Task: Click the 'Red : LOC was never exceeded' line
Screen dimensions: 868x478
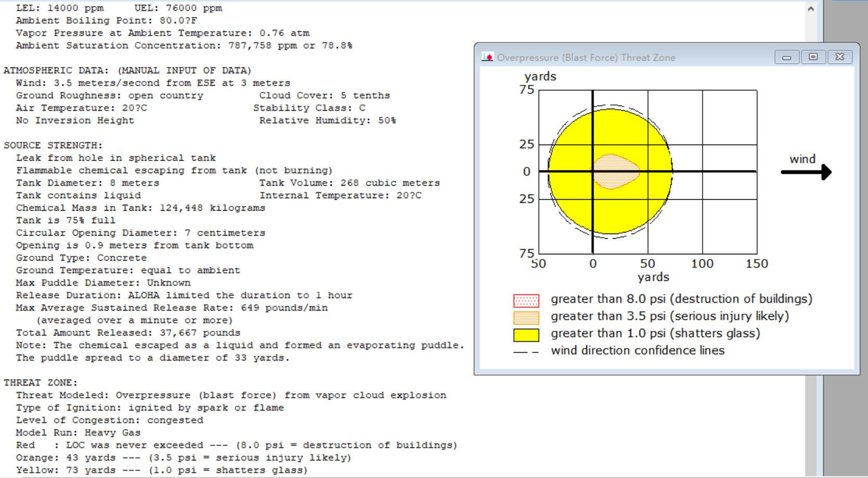Action: 236,445
